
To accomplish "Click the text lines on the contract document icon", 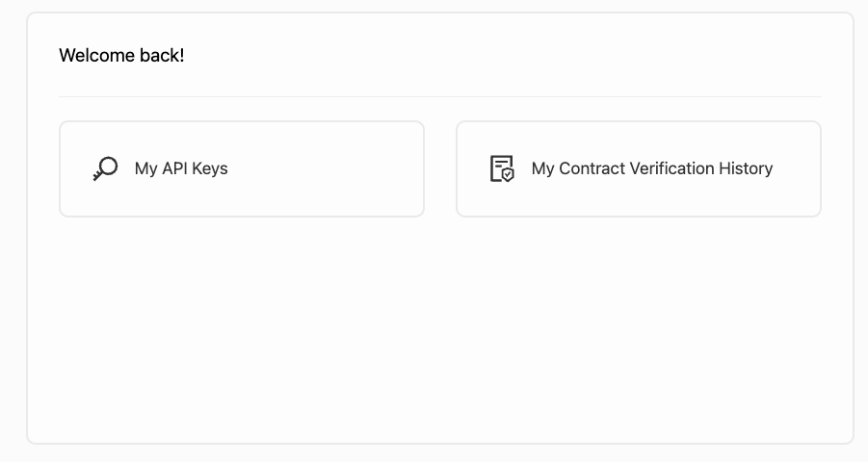I will (499, 164).
